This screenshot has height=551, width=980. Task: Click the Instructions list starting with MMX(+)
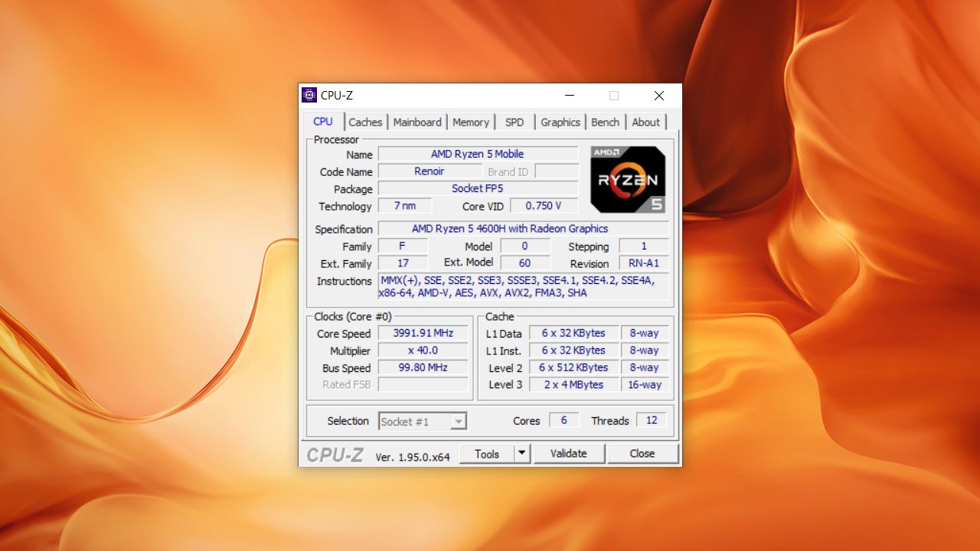click(x=524, y=286)
